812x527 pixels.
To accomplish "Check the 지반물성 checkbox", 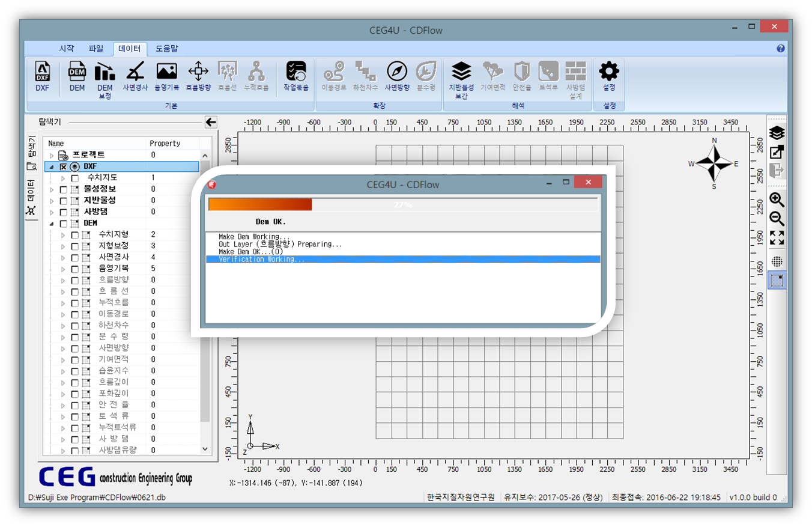I will tap(64, 201).
